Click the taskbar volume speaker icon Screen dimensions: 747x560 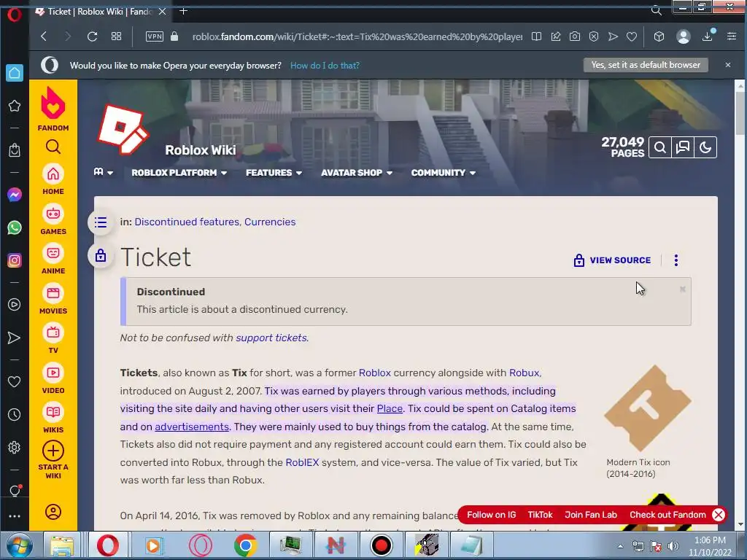pyautogui.click(x=673, y=546)
